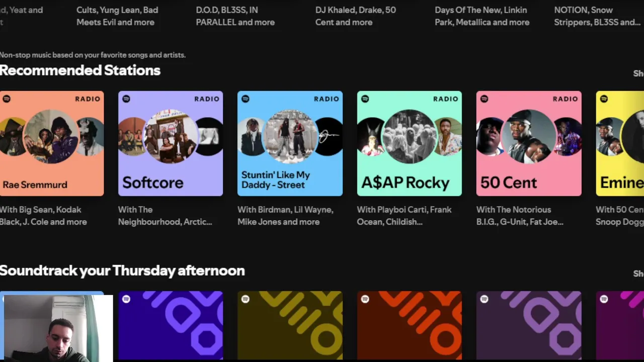Open the purple-grey playlist cover
Screen dimensions: 644x362
[x=529, y=325]
